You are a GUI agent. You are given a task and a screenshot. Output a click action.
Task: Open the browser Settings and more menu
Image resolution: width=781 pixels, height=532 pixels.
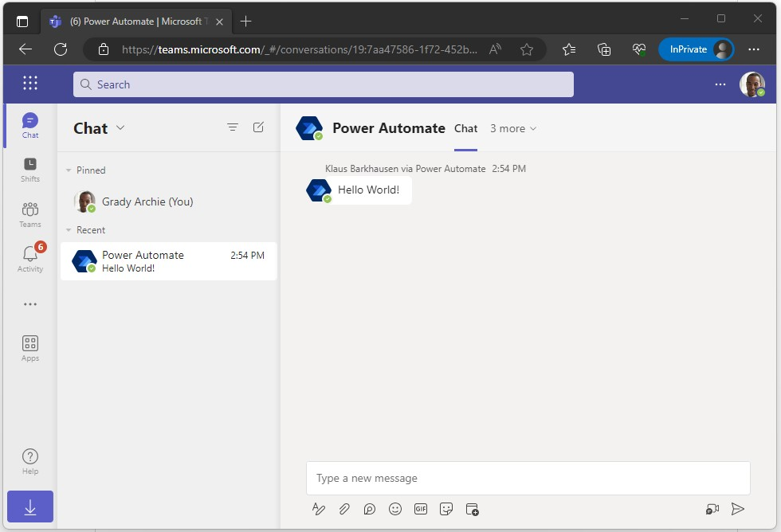[754, 49]
